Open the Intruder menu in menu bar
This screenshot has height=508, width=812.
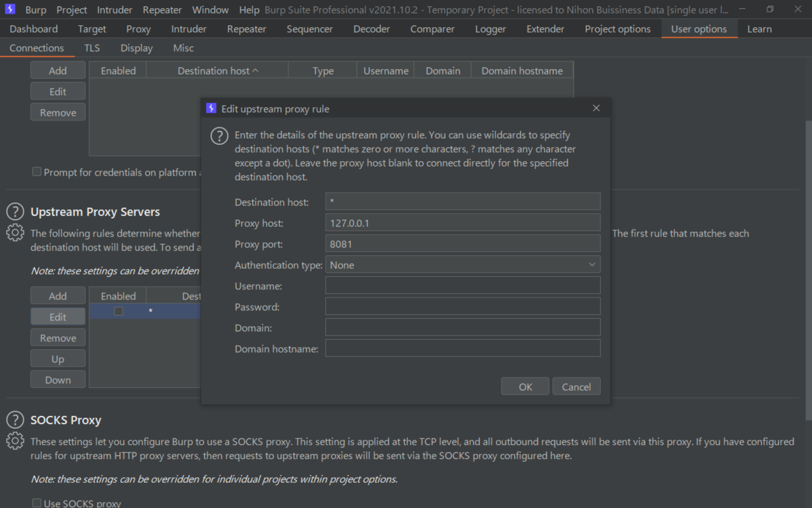115,10
